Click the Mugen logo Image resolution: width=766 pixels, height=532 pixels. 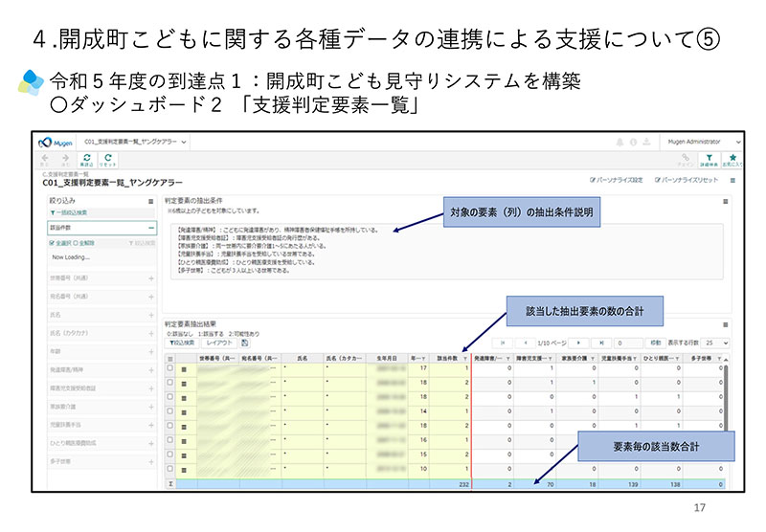coord(55,143)
